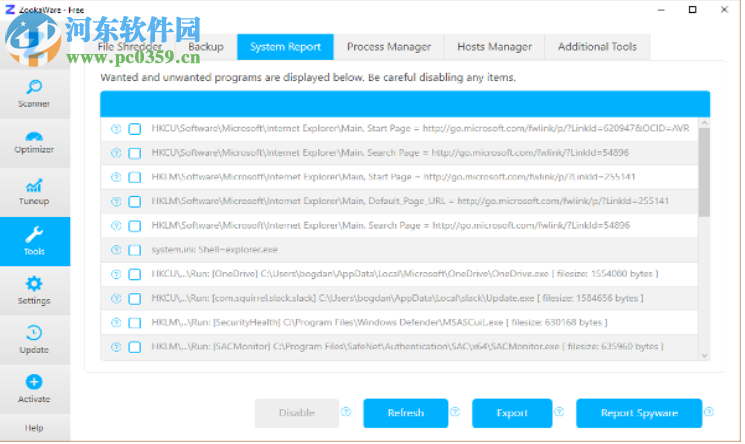Open the Tuneup section

(34, 193)
